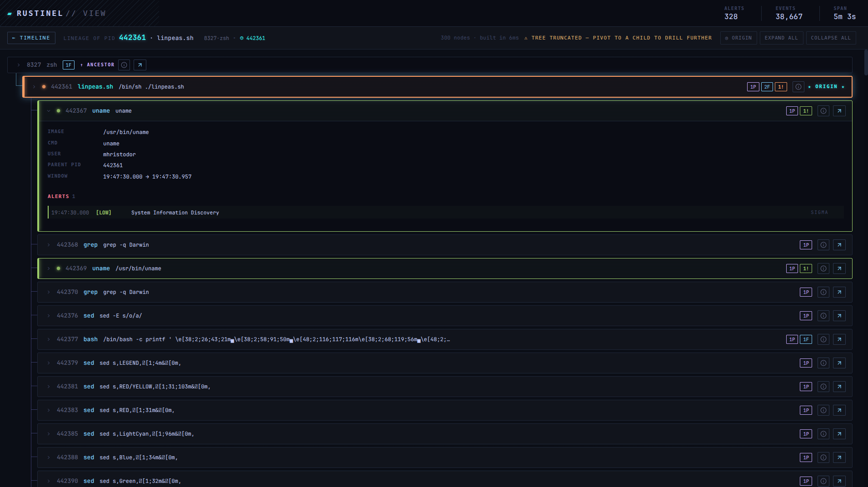Image resolution: width=868 pixels, height=487 pixels.
Task: Collapse the 442367 uname details
Action: click(x=49, y=111)
